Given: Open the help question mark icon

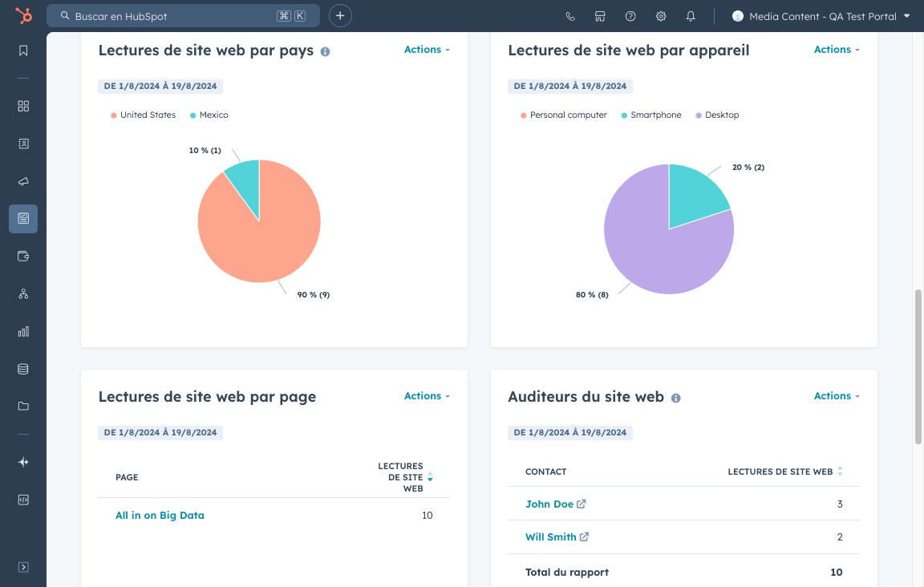Looking at the screenshot, I should 630,16.
